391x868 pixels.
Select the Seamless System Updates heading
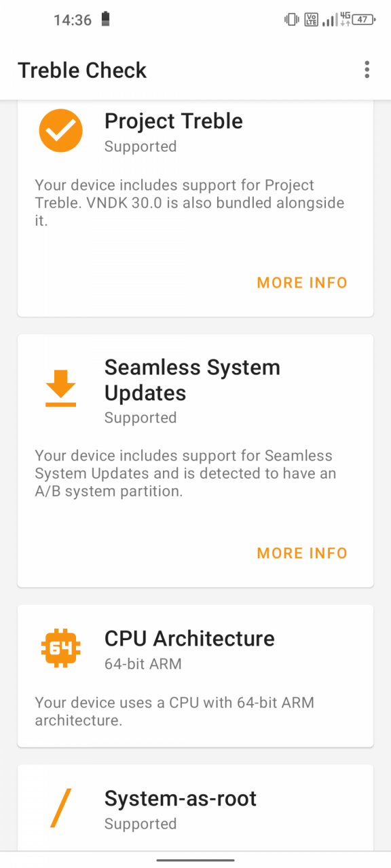point(192,380)
